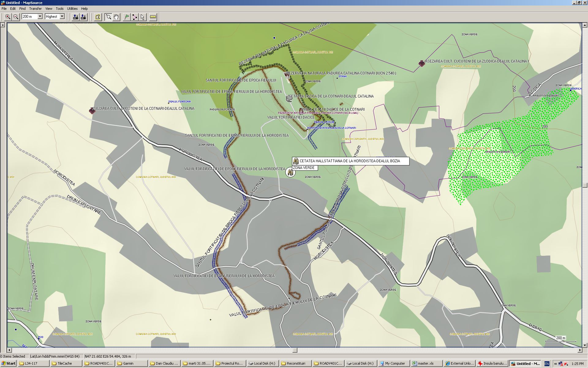The height and width of the screenshot is (368, 588).
Task: Click the marti 31.05 taskbar button
Action: 197,363
